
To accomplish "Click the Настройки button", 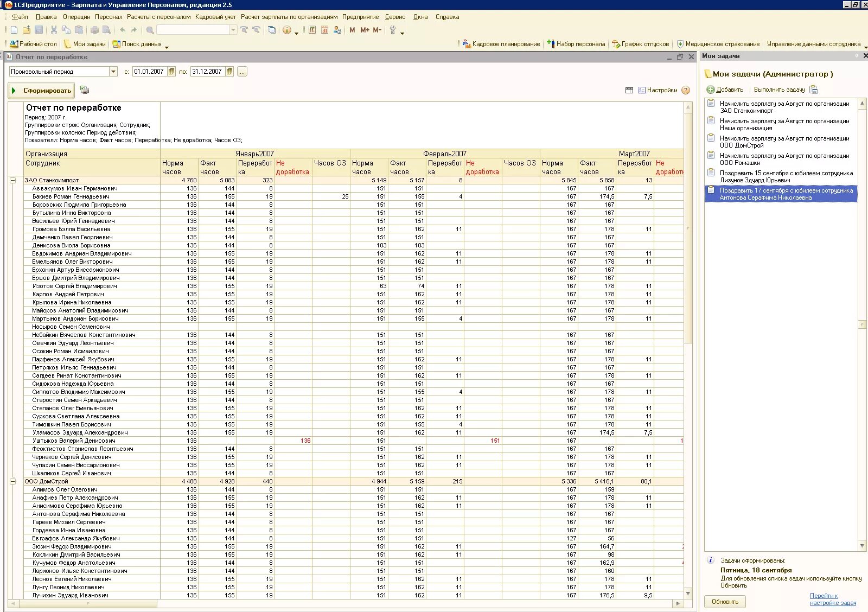I will 658,91.
